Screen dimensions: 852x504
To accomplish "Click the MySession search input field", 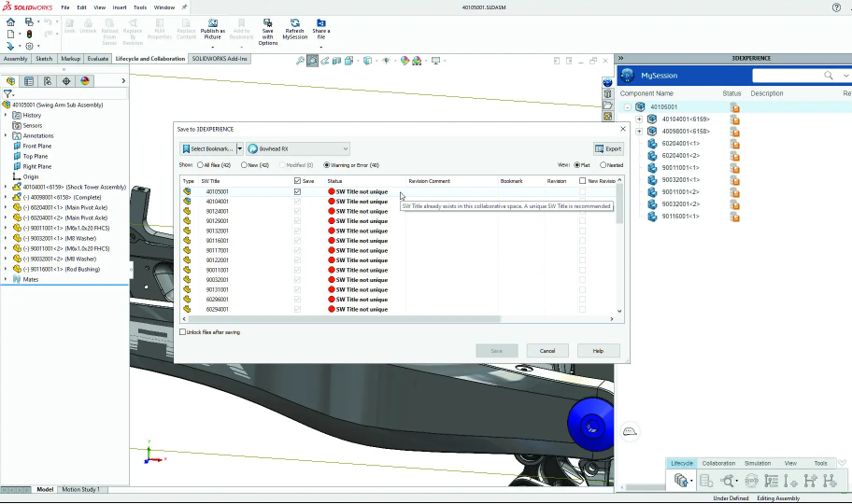I will tap(787, 75).
